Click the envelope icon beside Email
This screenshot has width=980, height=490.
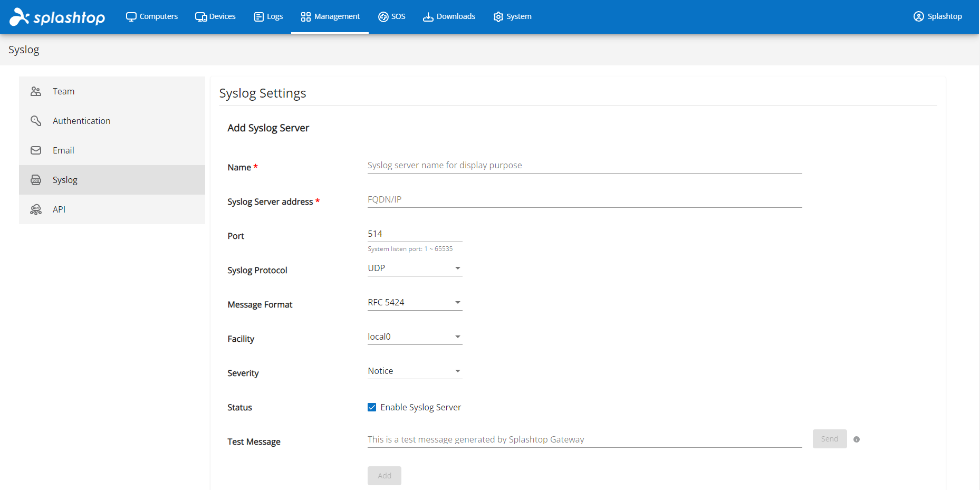point(35,150)
